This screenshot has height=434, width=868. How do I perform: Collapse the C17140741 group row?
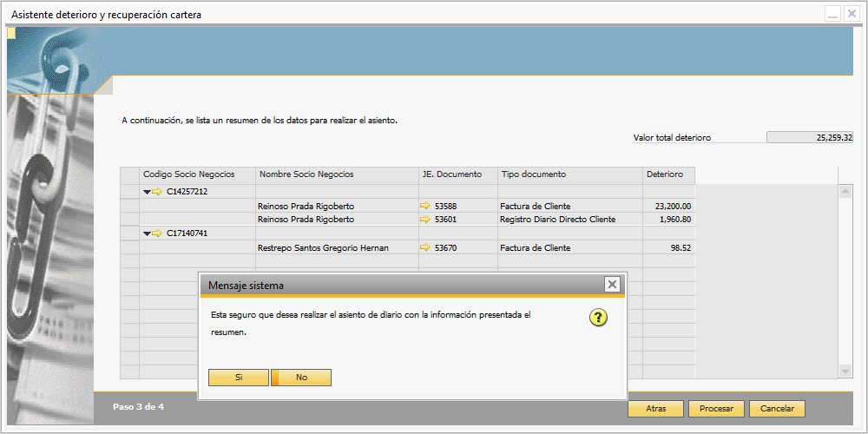(x=147, y=233)
